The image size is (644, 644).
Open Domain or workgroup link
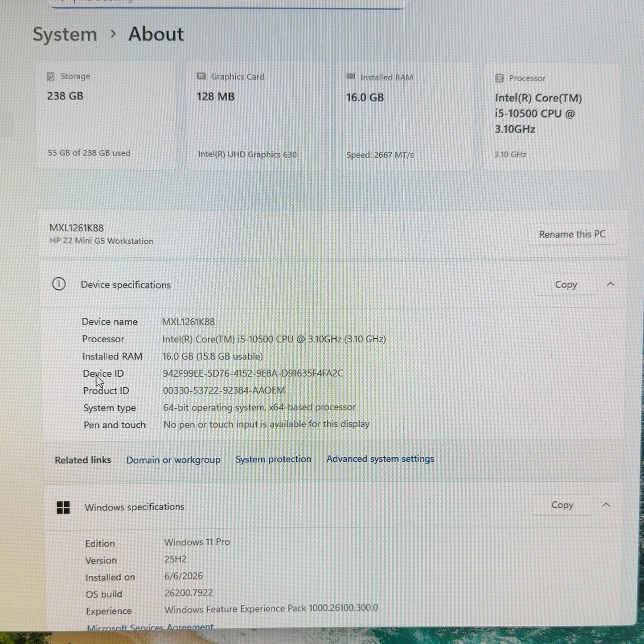tap(173, 460)
